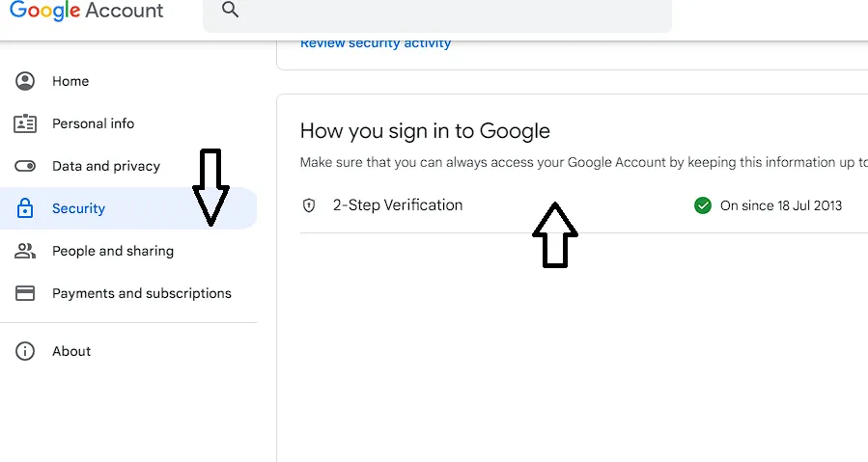This screenshot has height=462, width=868.
Task: Open the People and sharing label
Action: tap(113, 251)
